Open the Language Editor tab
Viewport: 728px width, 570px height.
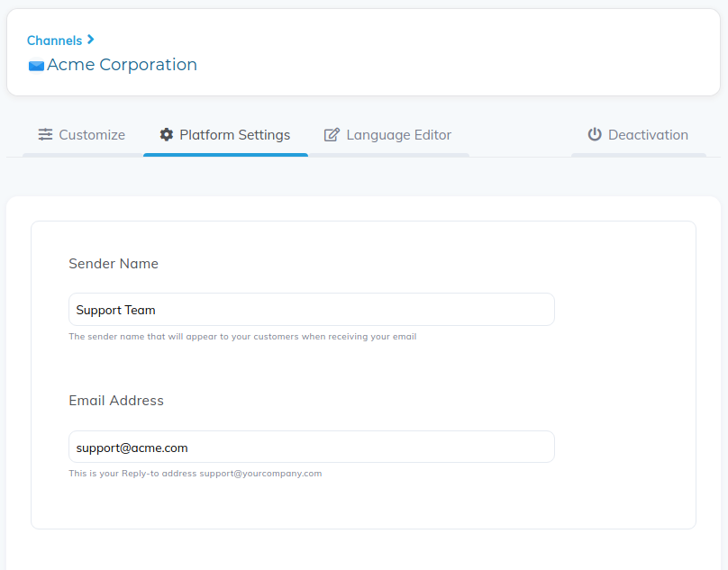(x=388, y=134)
